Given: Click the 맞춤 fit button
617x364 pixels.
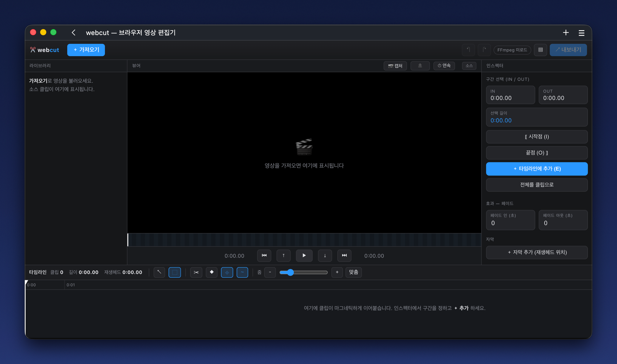Looking at the screenshot, I should pyautogui.click(x=354, y=272).
